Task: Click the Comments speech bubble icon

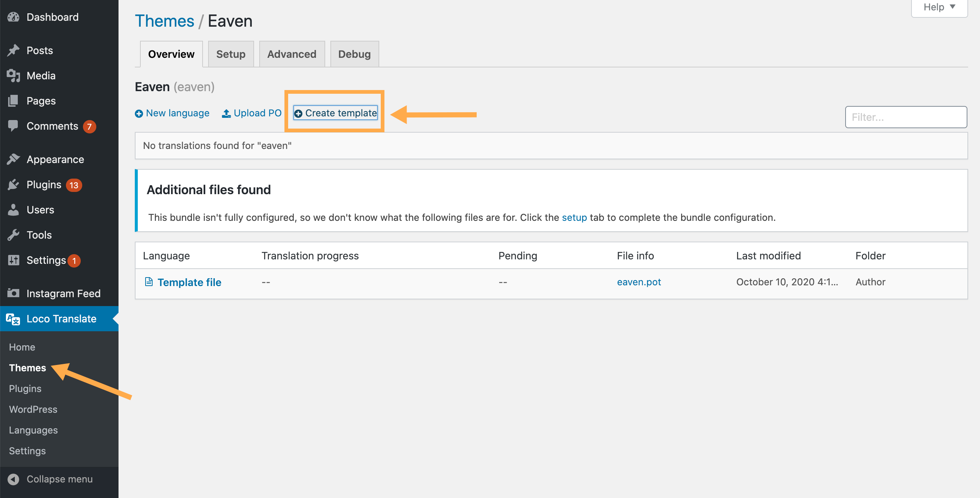Action: coord(13,126)
